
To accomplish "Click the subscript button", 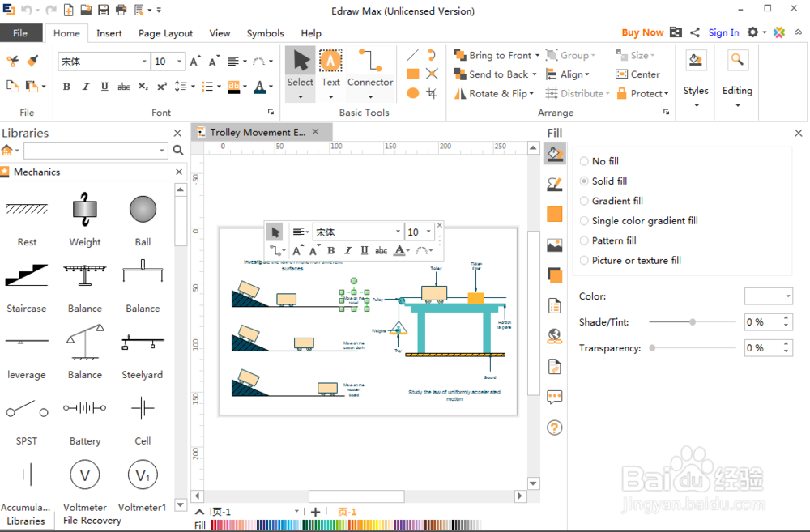I will click(x=143, y=87).
